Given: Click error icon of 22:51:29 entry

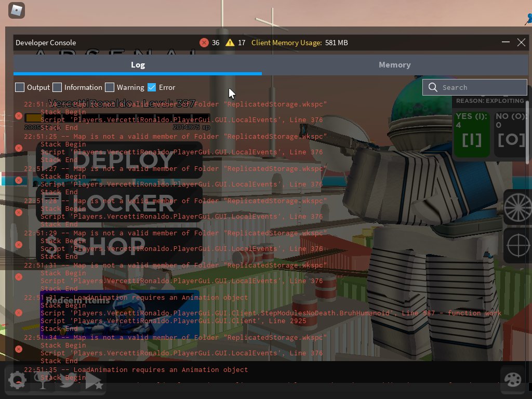Looking at the screenshot, I should [19, 245].
